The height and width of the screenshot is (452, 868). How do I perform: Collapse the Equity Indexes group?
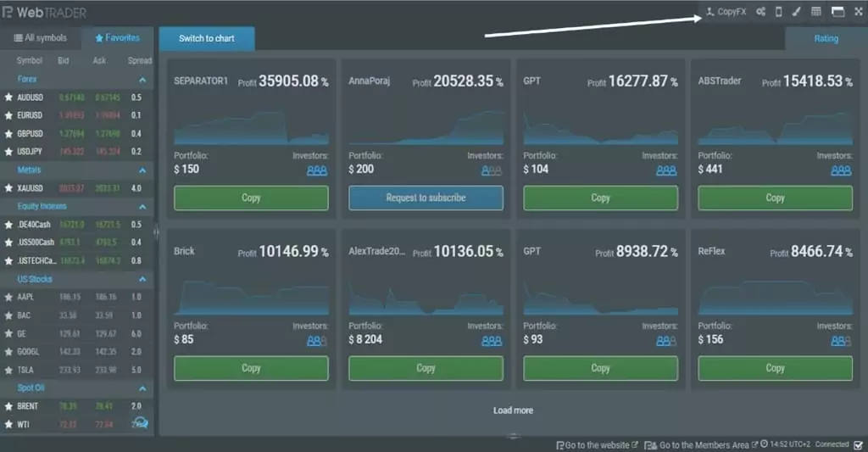click(x=142, y=207)
